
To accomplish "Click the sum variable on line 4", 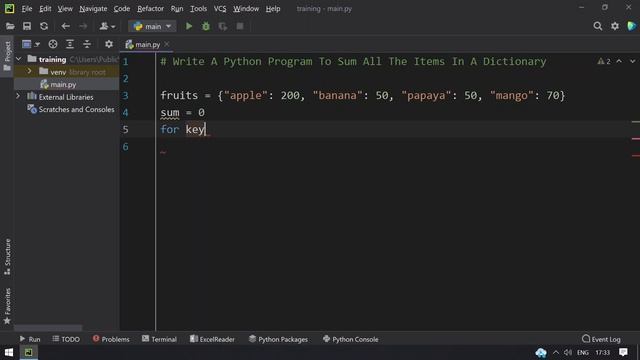I will pos(170,113).
